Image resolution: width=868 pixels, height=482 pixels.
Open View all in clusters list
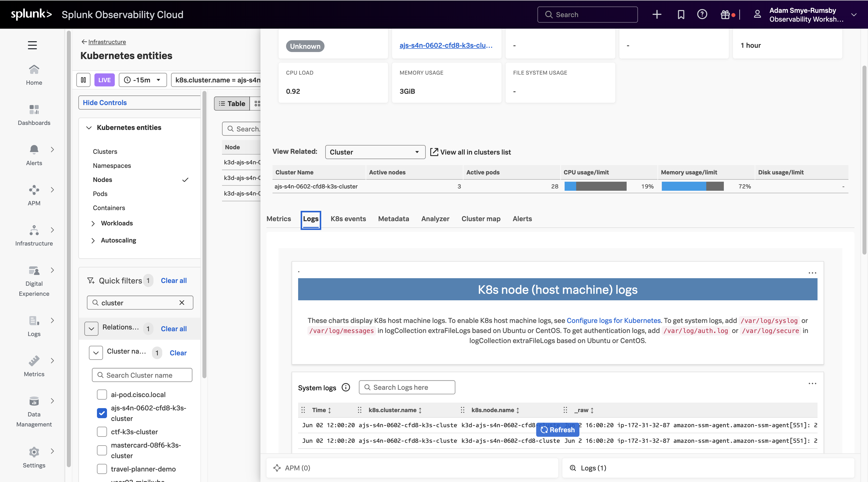tap(471, 152)
